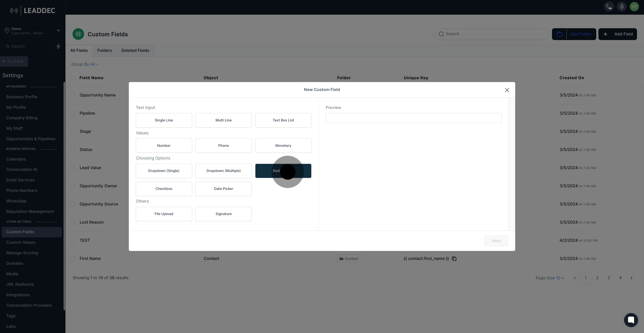The height and width of the screenshot is (333, 644).
Task: Click the folder icon next to Add Folder
Action: (x=559, y=34)
